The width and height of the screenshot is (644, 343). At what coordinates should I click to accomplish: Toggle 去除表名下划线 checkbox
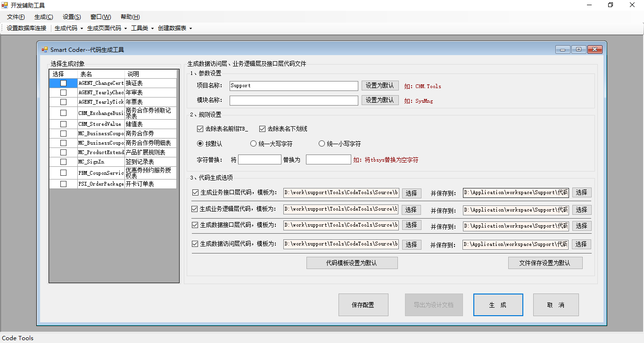click(263, 129)
